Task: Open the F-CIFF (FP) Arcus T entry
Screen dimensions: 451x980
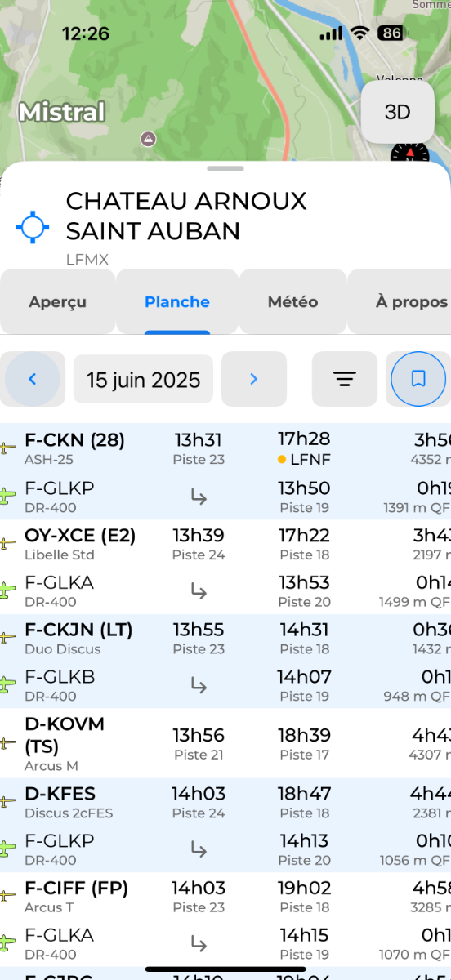Action: click(225, 896)
